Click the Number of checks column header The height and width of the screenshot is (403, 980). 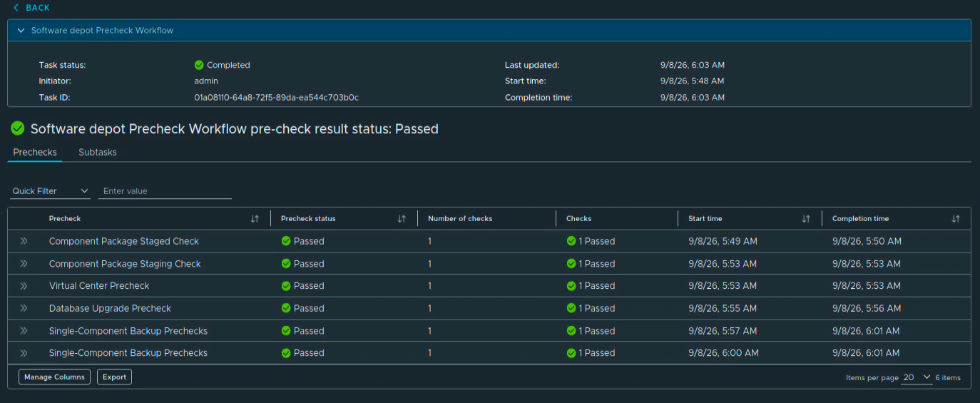[460, 219]
